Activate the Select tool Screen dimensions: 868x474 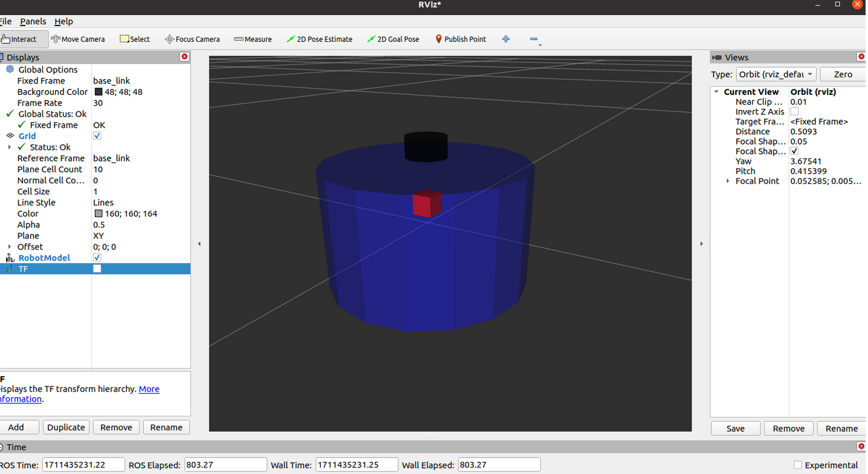click(135, 39)
